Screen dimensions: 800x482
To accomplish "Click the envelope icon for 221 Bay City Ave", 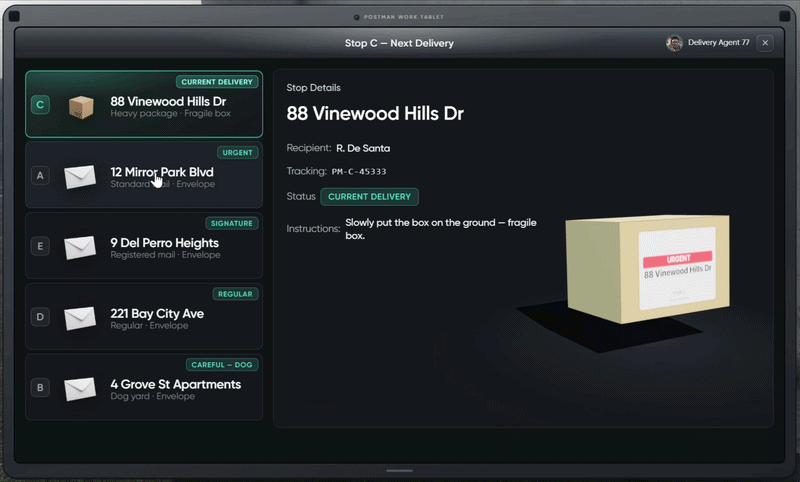I will click(x=80, y=318).
